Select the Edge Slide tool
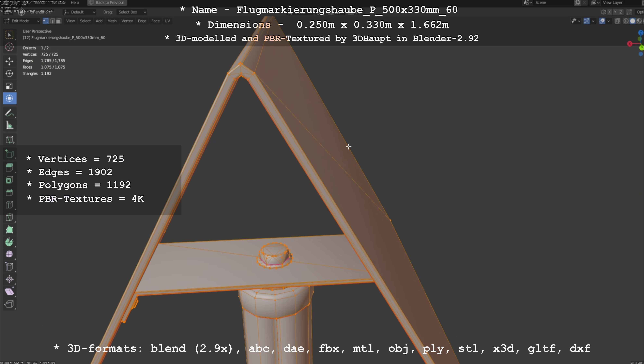Viewport: 644px width, 364px height. pyautogui.click(x=9, y=267)
